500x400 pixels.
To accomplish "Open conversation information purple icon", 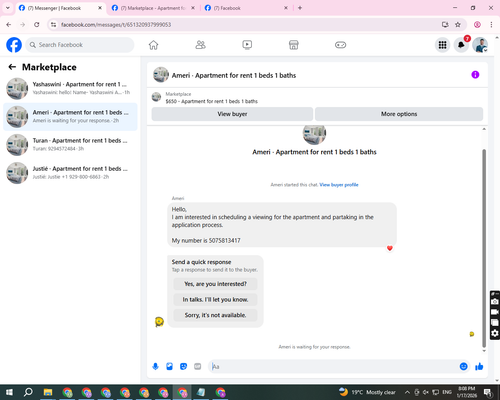I will pos(475,75).
